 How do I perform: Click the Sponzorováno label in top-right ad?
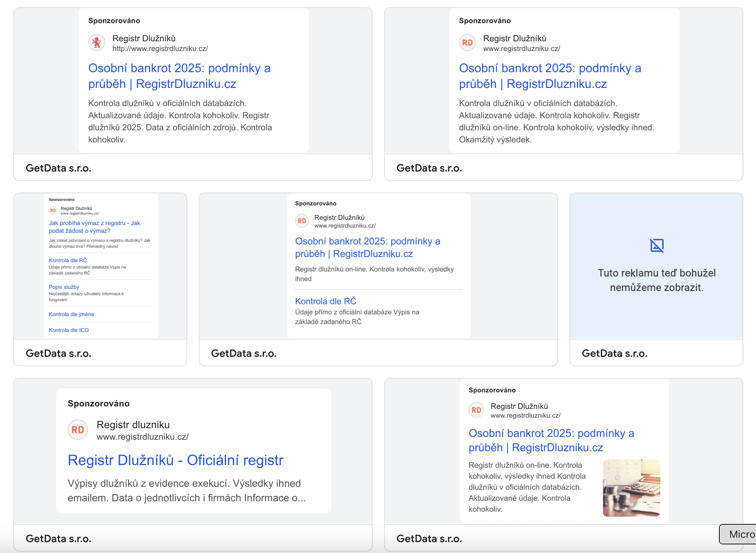click(485, 21)
